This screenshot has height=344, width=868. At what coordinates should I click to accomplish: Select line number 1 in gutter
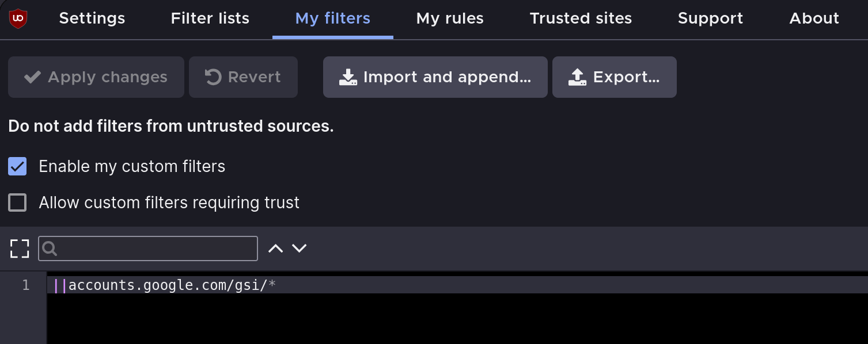(25, 285)
